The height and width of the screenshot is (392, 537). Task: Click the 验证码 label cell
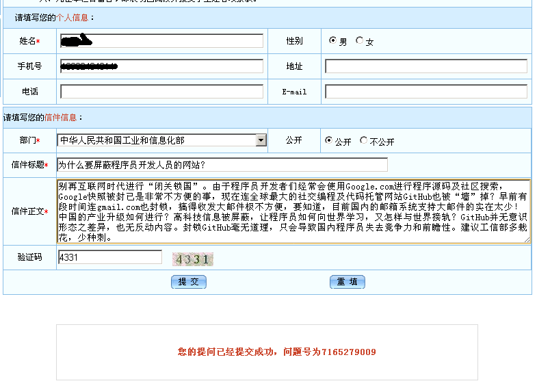pos(30,257)
